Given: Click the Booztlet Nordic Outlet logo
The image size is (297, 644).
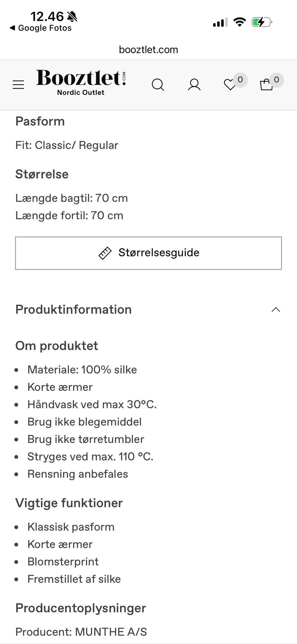Looking at the screenshot, I should [x=81, y=82].
